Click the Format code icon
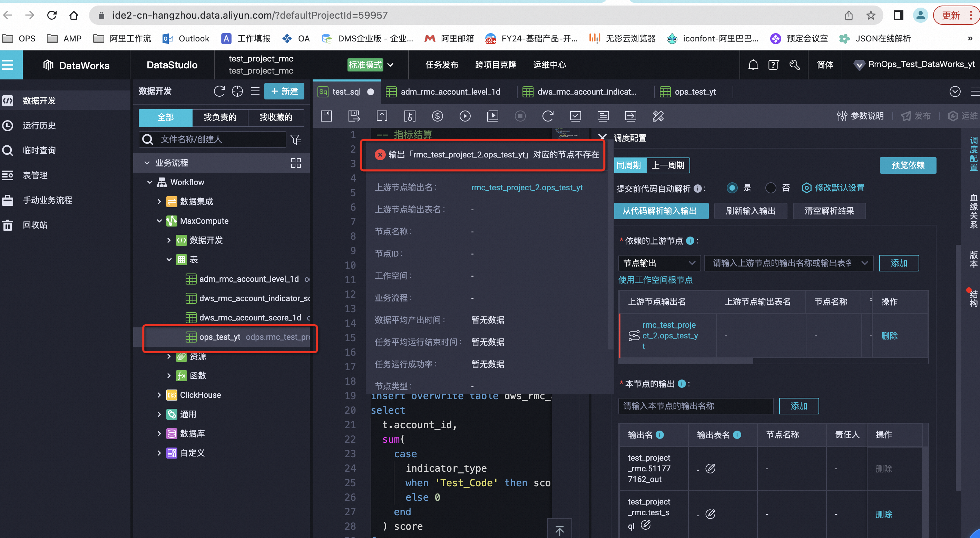 (x=603, y=116)
